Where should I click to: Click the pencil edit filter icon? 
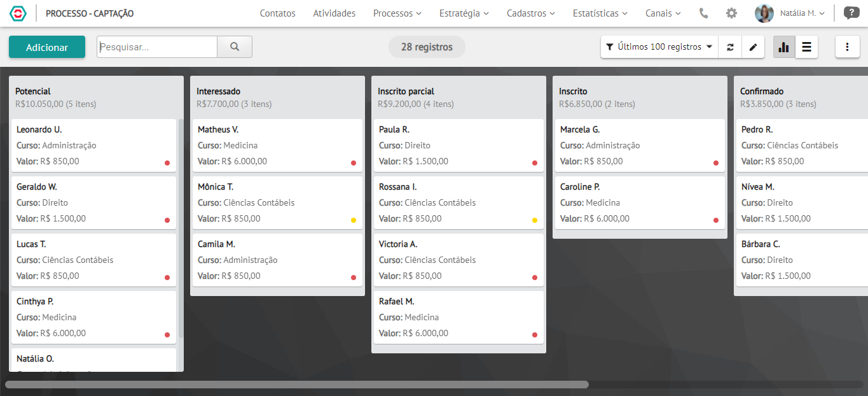coord(753,46)
